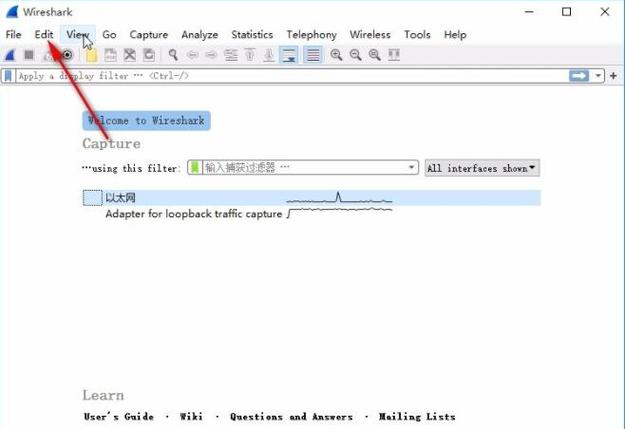Toggle colorize packet list icon
625x429 pixels.
313,55
